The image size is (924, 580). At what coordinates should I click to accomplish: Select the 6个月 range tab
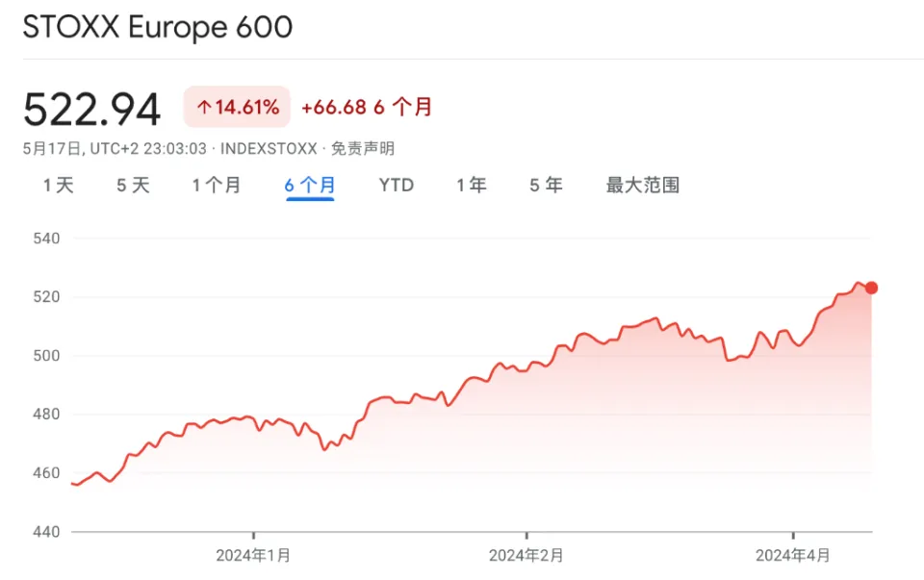pos(310,185)
